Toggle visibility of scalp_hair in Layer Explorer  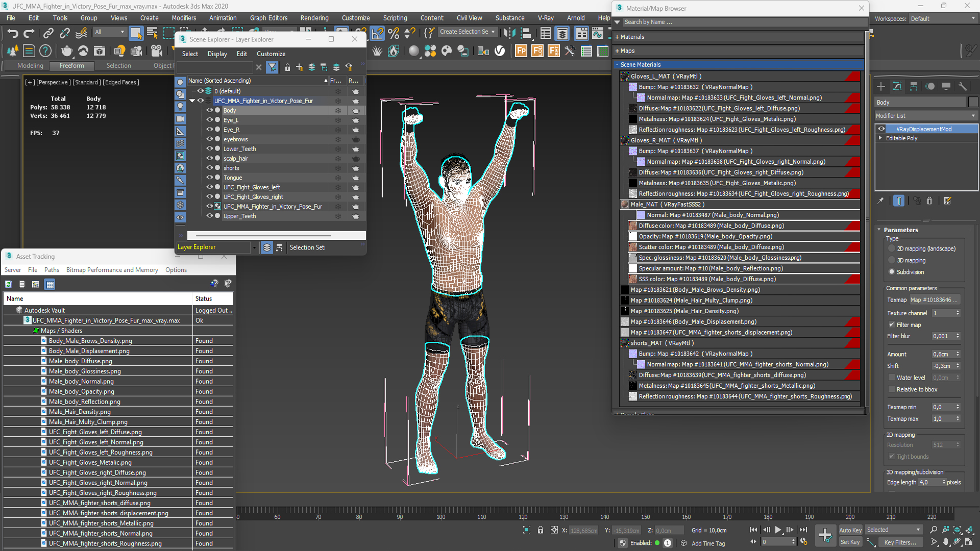pos(209,158)
